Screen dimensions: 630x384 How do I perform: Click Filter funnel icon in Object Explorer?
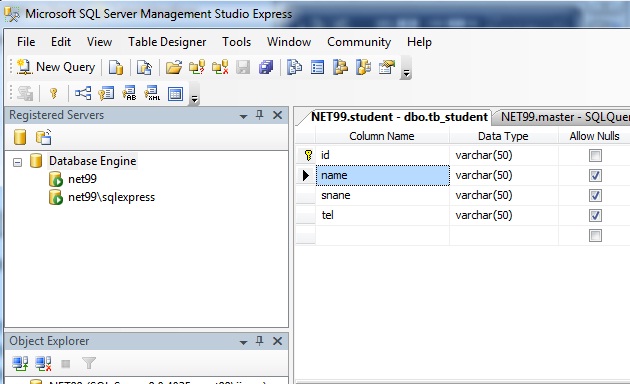coord(88,364)
